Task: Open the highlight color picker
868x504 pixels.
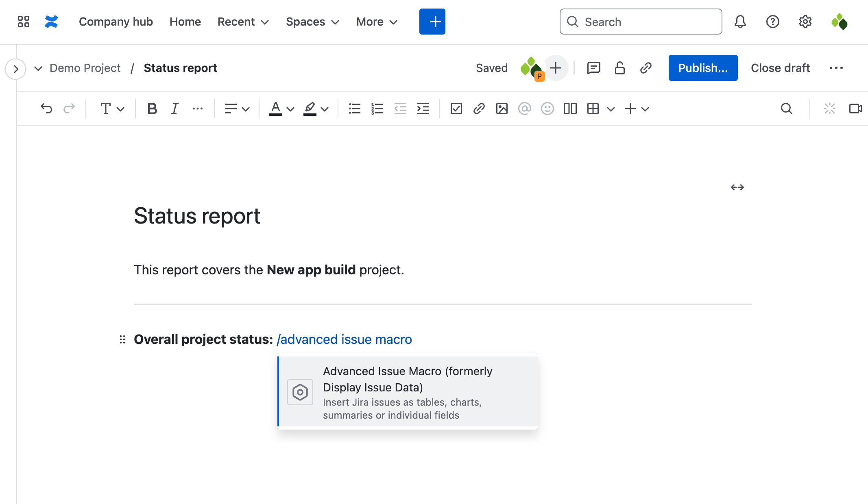Action: click(x=315, y=109)
